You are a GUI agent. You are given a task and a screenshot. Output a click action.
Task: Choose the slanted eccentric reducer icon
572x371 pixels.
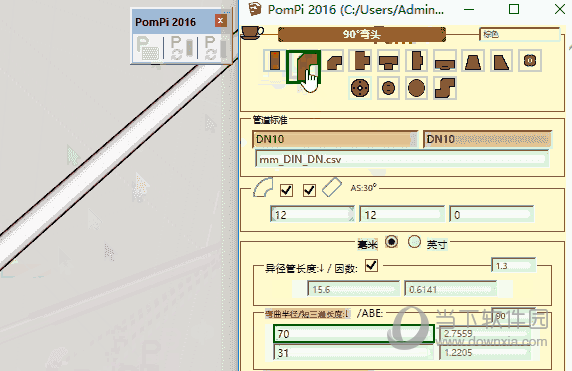click(x=501, y=61)
